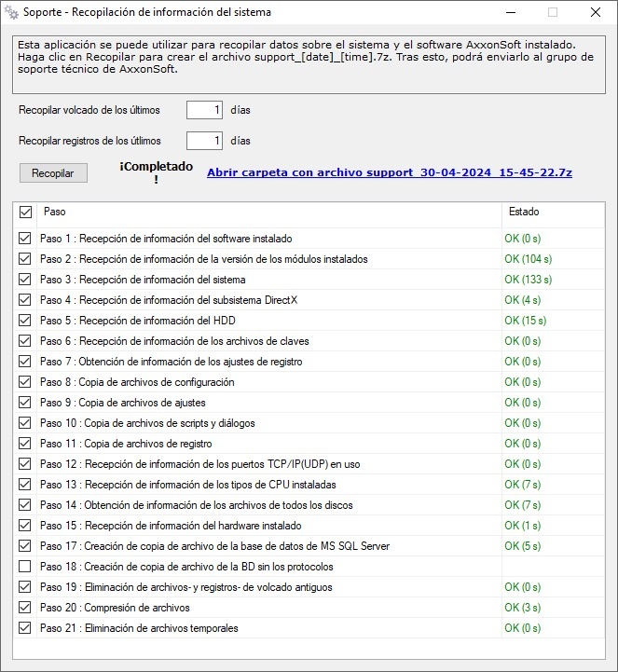This screenshot has width=618, height=672.
Task: Close the Soporte window
Action: 596,12
